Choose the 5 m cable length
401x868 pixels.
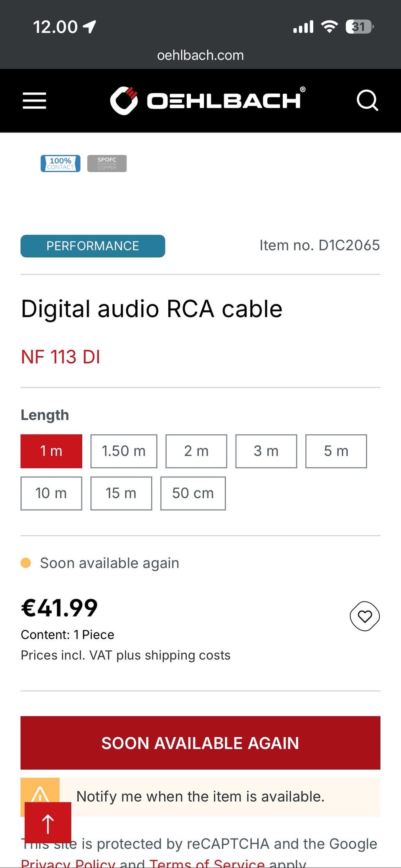point(336,451)
